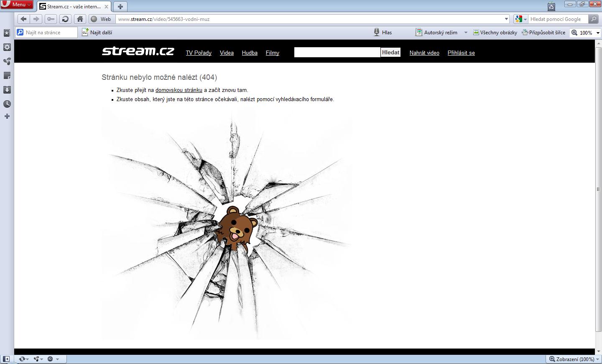The height and width of the screenshot is (364, 602).
Task: Click the scrollbar down arrow
Action: coord(598,351)
